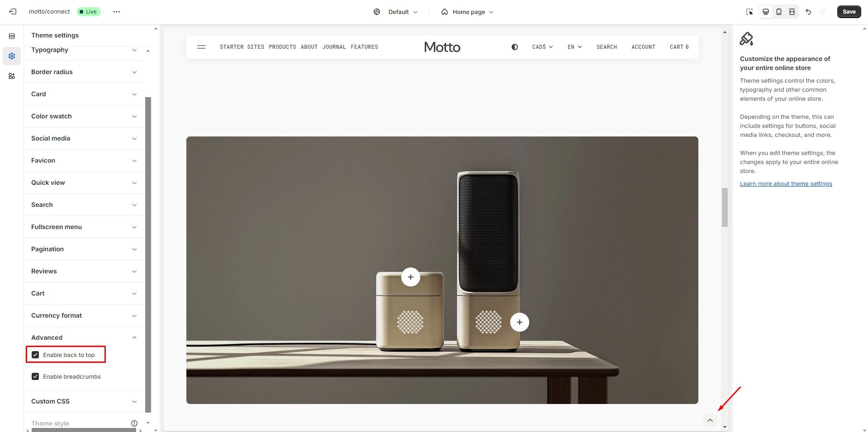Switch to mobile preview icon
Viewport: 868px width, 432px height.
779,12
